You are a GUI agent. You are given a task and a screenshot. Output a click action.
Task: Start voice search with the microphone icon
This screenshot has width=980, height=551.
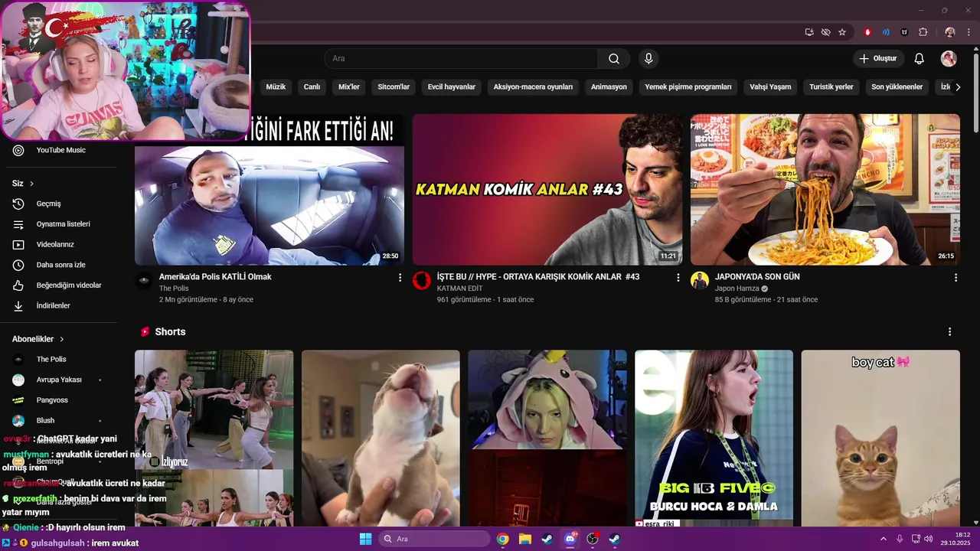(648, 59)
